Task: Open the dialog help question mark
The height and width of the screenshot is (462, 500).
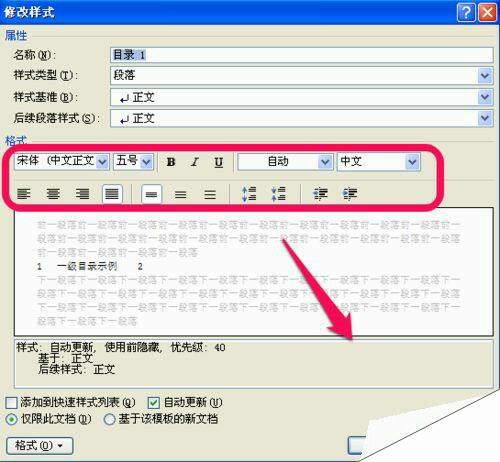Action: coord(466,13)
